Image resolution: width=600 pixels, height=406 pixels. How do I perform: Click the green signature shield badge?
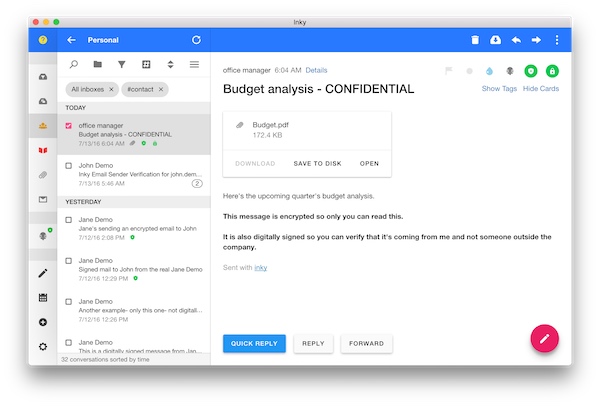(531, 71)
